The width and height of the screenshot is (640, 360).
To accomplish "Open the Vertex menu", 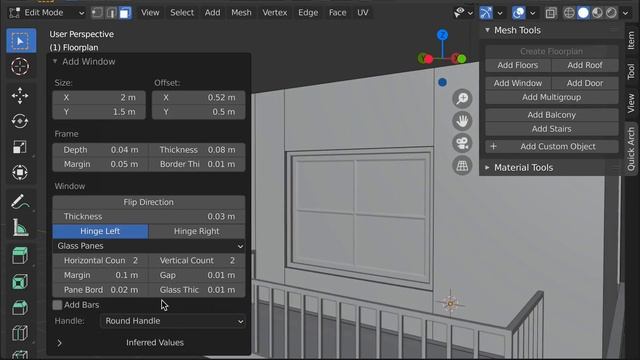I will pyautogui.click(x=275, y=13).
